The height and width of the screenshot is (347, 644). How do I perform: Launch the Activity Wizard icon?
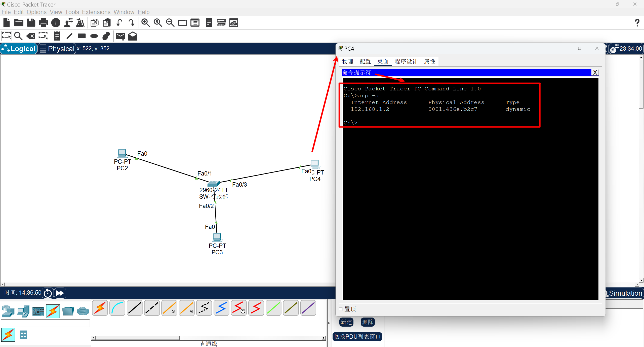pos(80,23)
